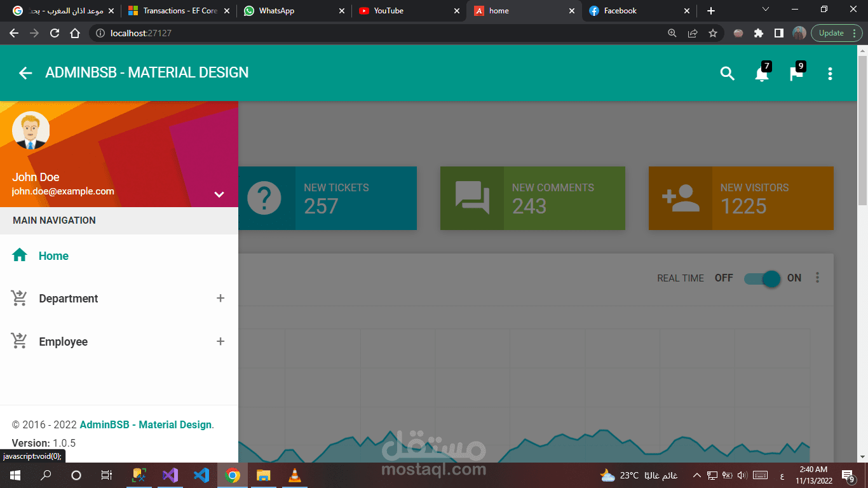
Task: Toggle the Real Time switch
Action: [763, 278]
